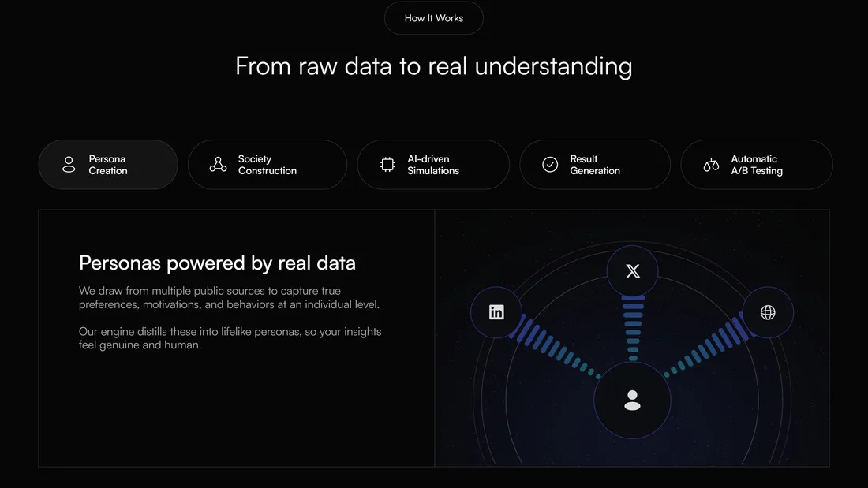This screenshot has width=868, height=488.
Task: Click the globe web source icon
Action: [x=768, y=312]
